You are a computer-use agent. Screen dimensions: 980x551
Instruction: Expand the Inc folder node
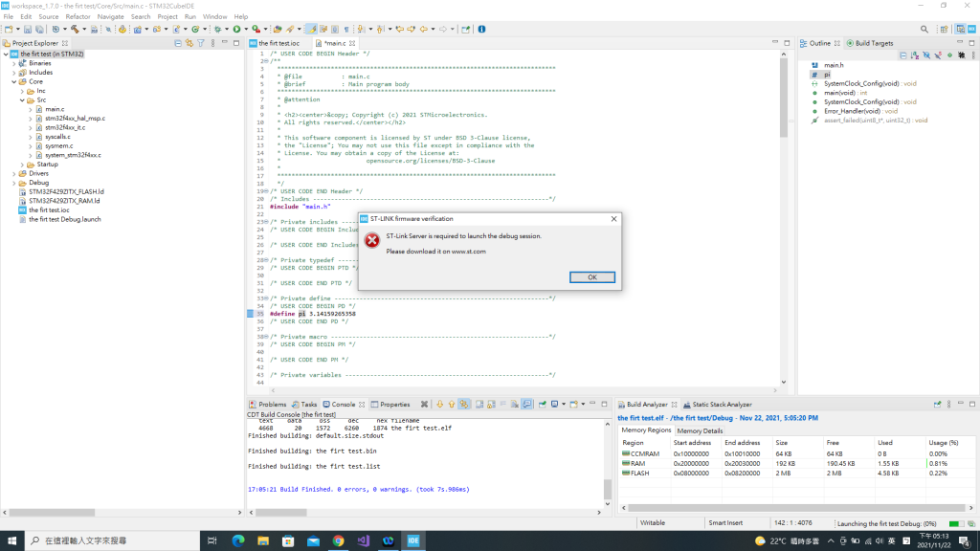[23, 91]
